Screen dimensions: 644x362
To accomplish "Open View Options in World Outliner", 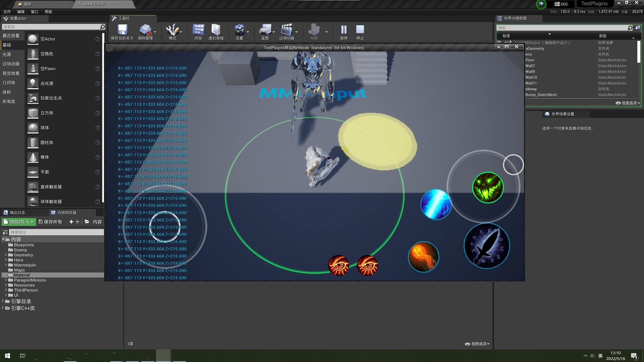I will coord(628,103).
